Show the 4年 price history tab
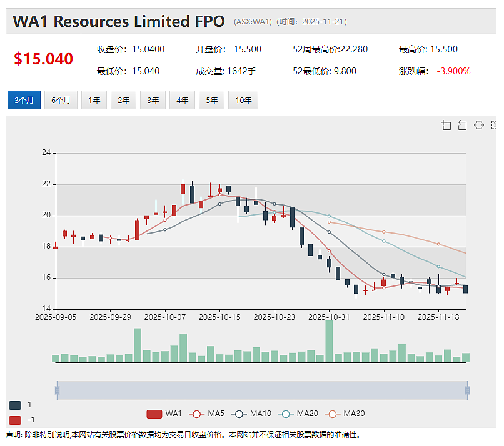 [182, 100]
